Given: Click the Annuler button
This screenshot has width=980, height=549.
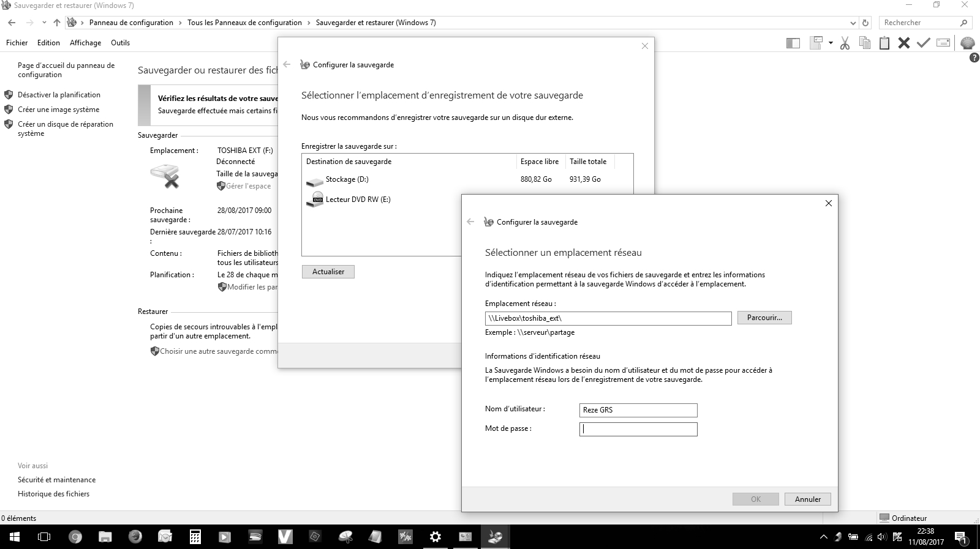Looking at the screenshot, I should click(808, 499).
